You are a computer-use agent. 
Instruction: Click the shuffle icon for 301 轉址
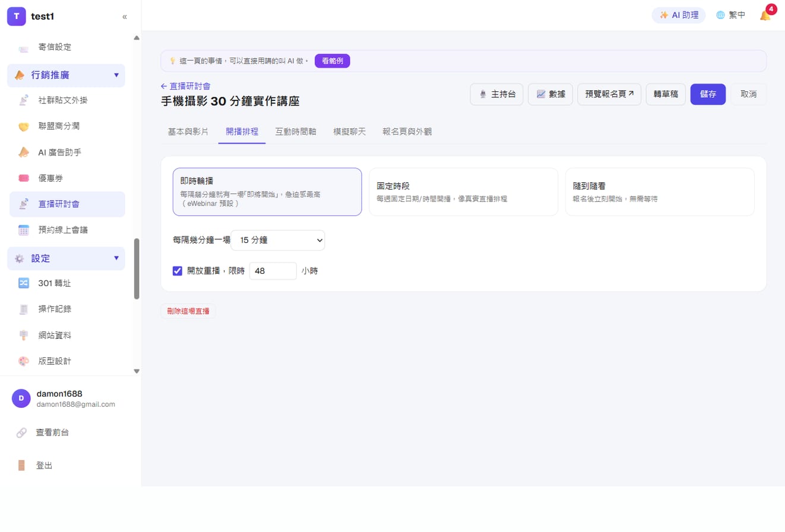(x=24, y=283)
